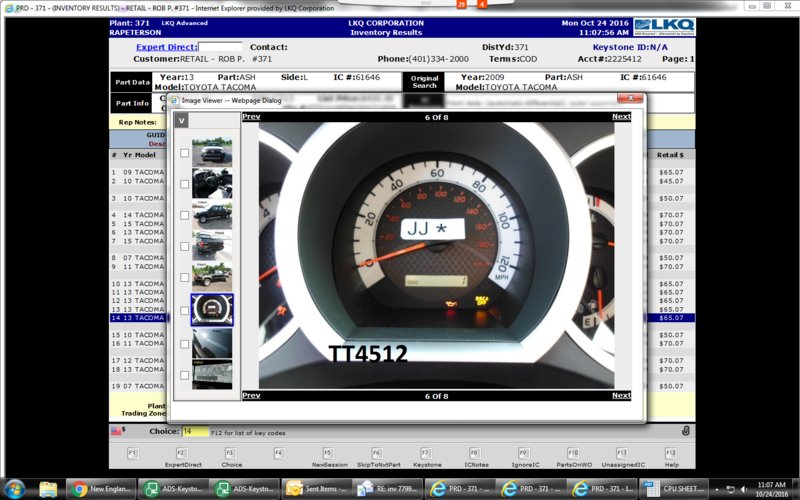The width and height of the screenshot is (800, 500).
Task: Click the Prev link above the image
Action: (251, 116)
